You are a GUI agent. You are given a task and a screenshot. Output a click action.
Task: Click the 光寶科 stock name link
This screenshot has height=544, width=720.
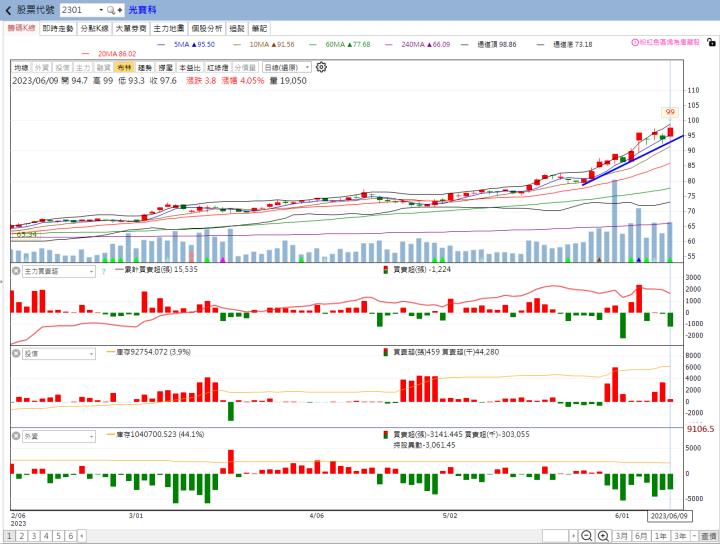click(142, 10)
